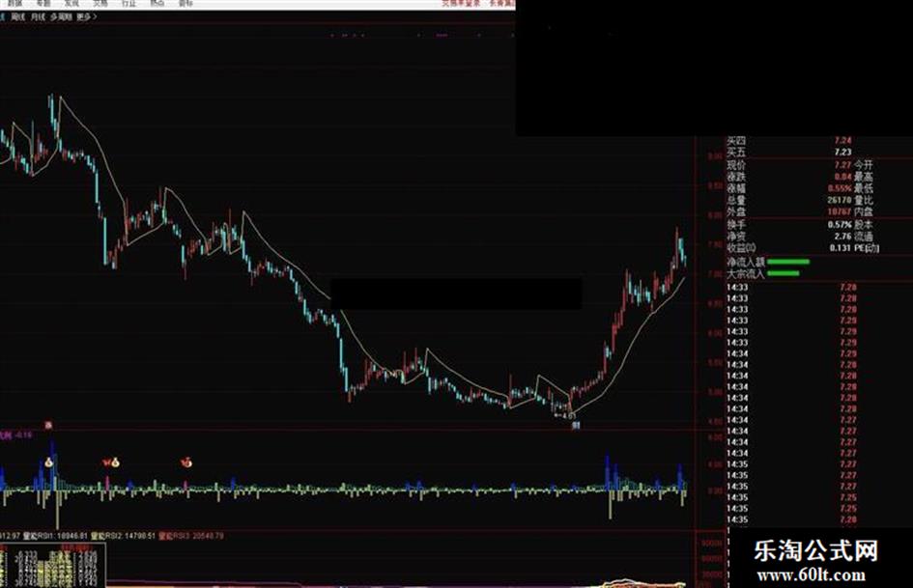Viewport: 913px width, 588px height.
Task: Open the 多周期 multi-period tab
Action: point(61,16)
